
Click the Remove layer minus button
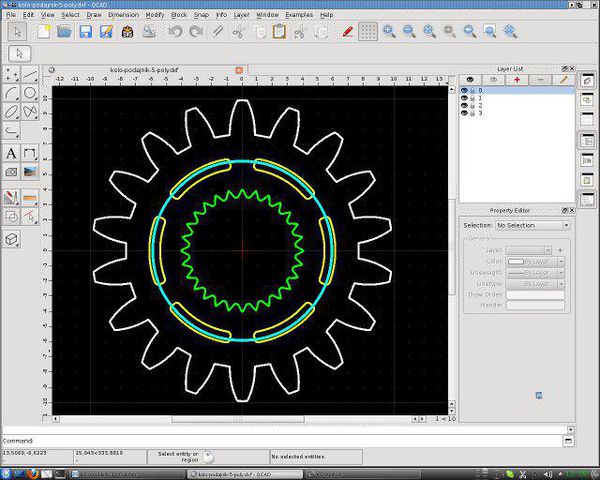coord(541,79)
